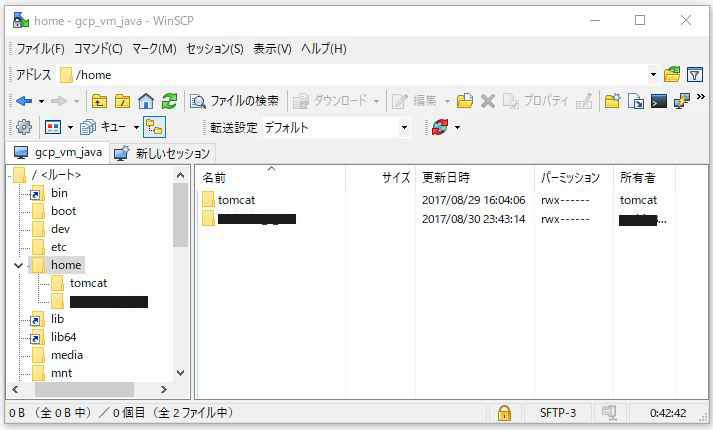Open the ファイル(F) menu

[40, 48]
